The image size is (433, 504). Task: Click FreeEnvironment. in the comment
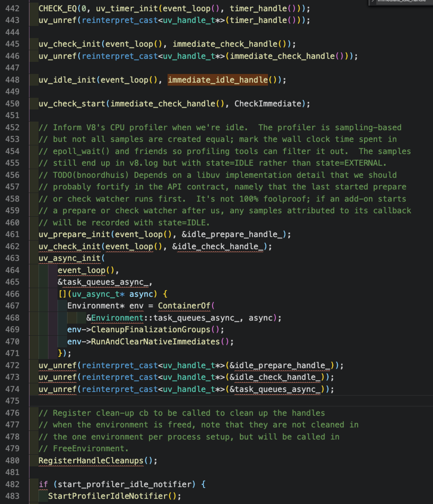[x=90, y=449]
